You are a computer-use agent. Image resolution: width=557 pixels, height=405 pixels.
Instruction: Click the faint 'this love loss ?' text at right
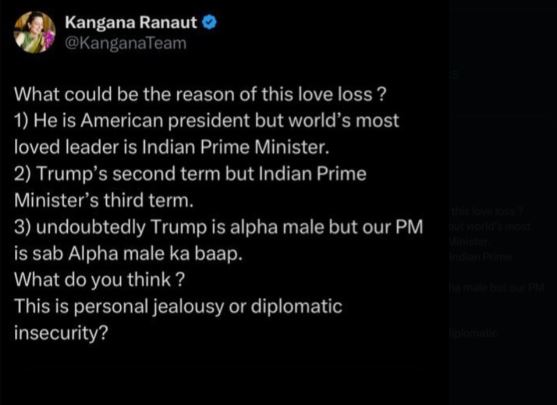[487, 212]
